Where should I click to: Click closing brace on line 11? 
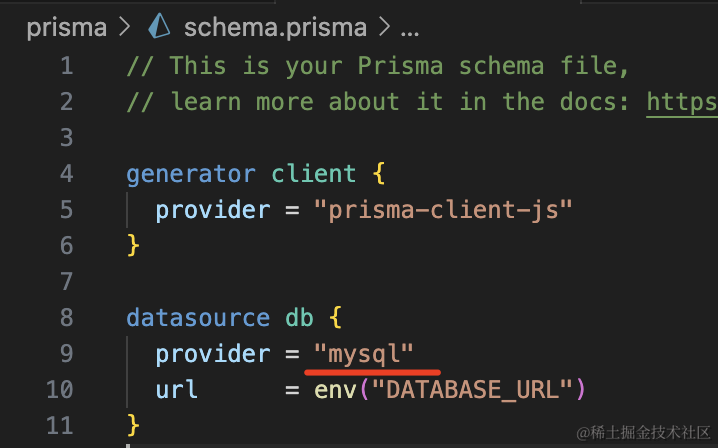coord(133,426)
